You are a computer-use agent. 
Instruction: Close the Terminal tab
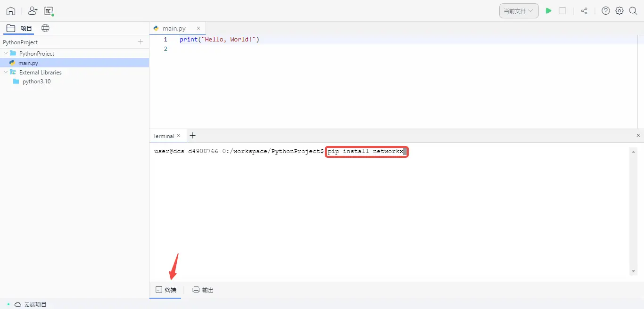[x=179, y=136]
